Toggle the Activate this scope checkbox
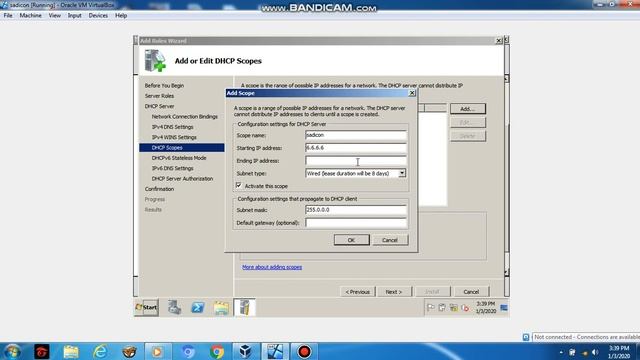Viewport: 640px width, 360px height. (239, 185)
